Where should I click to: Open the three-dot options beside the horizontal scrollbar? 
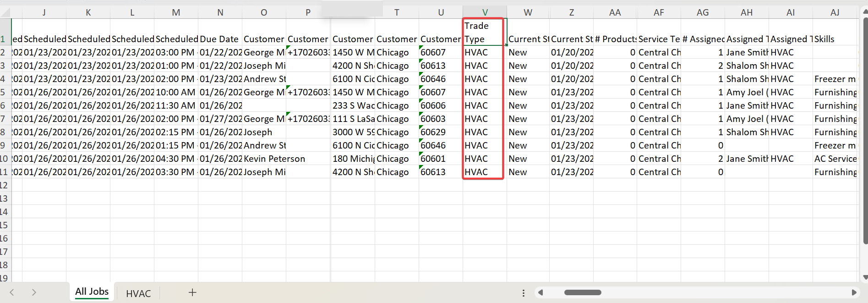(x=523, y=293)
